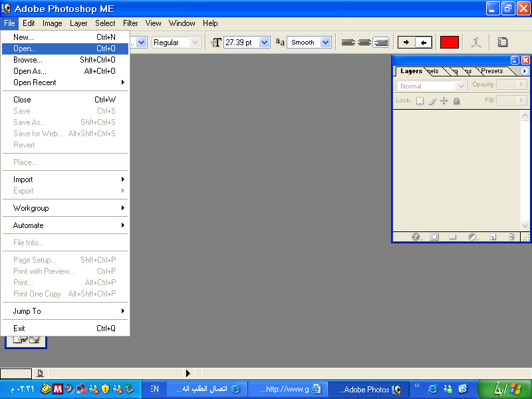Click the status bar triangle arrow
The height and width of the screenshot is (399, 532).
[x=188, y=374]
